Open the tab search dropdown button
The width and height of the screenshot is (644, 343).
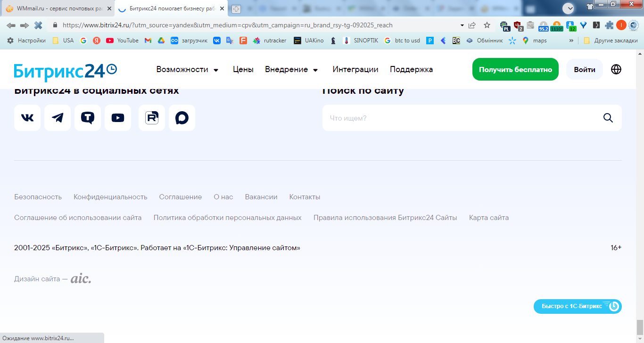569,8
